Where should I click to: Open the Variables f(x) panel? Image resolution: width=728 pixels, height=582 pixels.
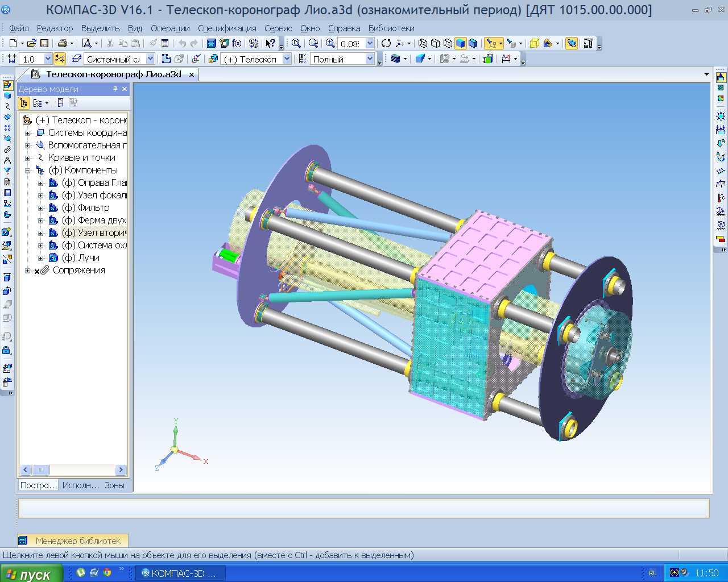(237, 43)
